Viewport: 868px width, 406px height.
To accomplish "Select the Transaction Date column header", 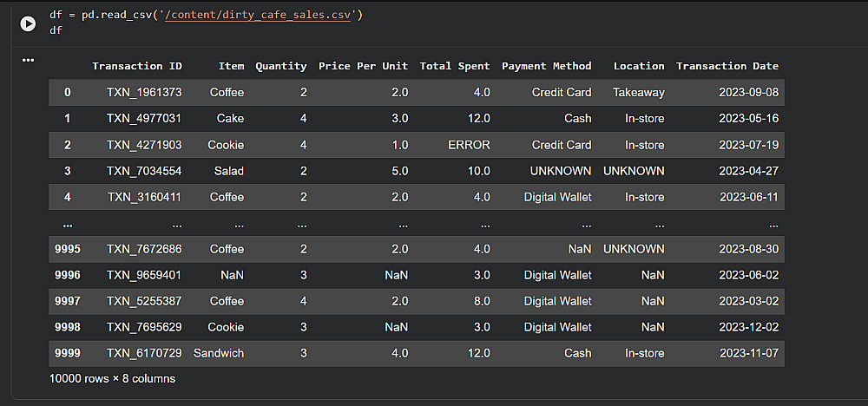I will tap(727, 66).
